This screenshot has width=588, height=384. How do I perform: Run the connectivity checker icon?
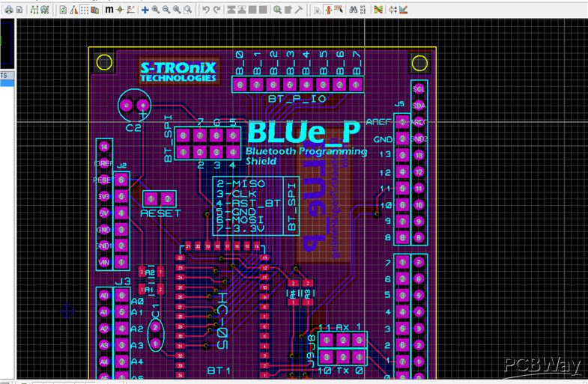point(392,10)
